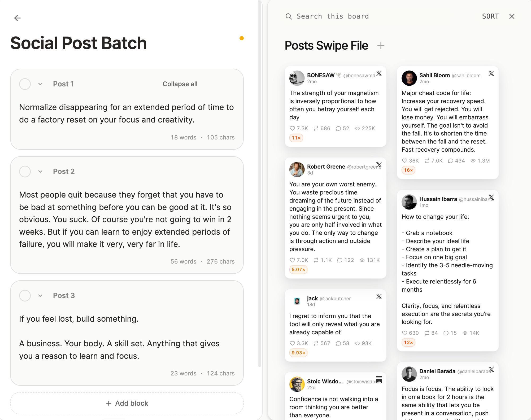Collapse Post 2 using its chevron
This screenshot has height=420, width=531.
click(40, 172)
